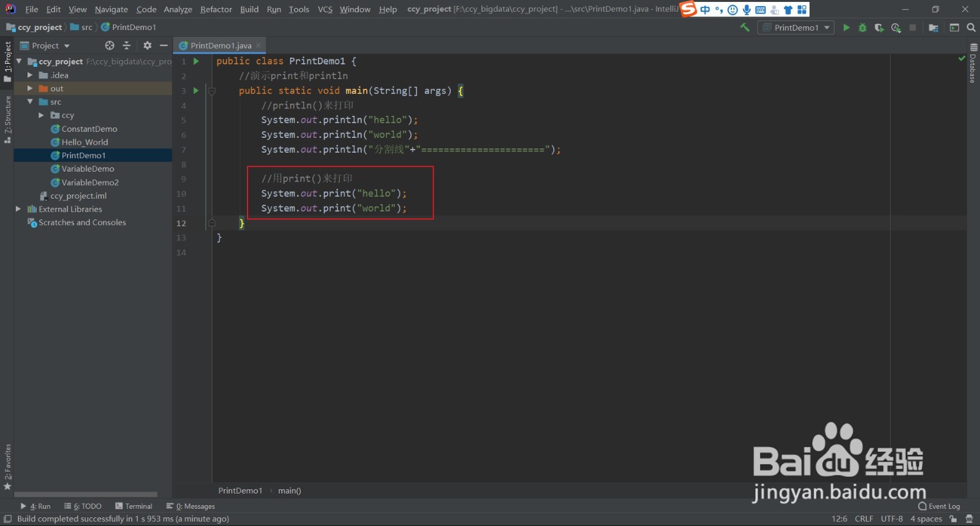Click Sogou emoji smiley icon

click(x=733, y=10)
